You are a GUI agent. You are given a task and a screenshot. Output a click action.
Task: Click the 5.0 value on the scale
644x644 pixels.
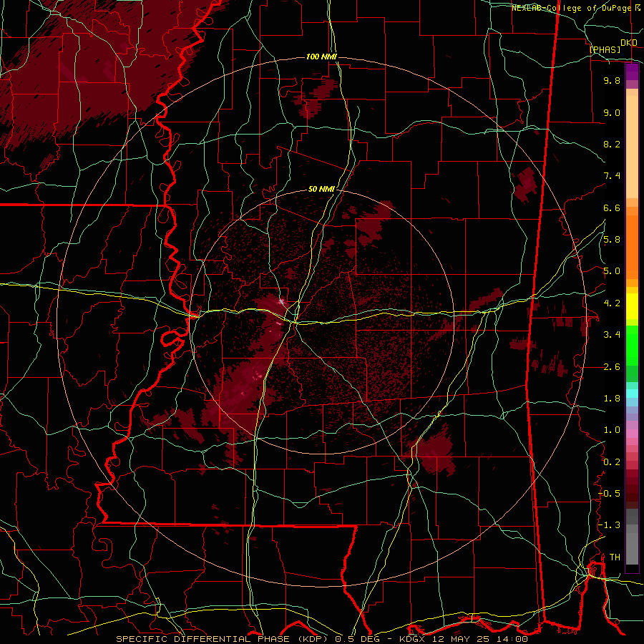(x=612, y=271)
